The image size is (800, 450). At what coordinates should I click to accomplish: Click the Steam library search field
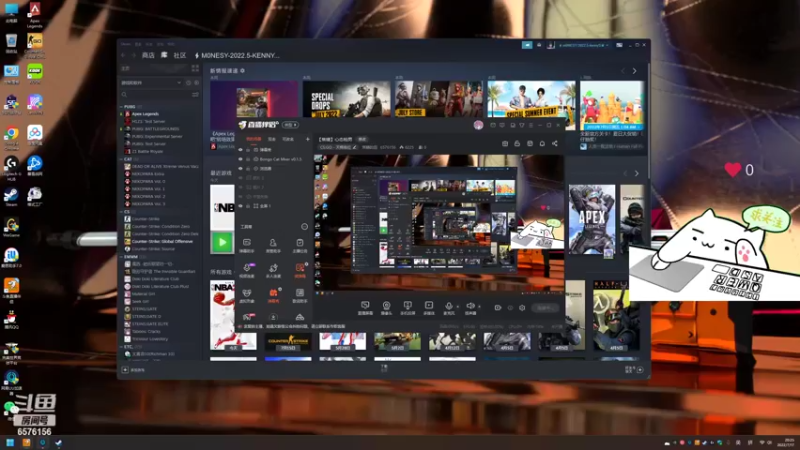(x=156, y=94)
